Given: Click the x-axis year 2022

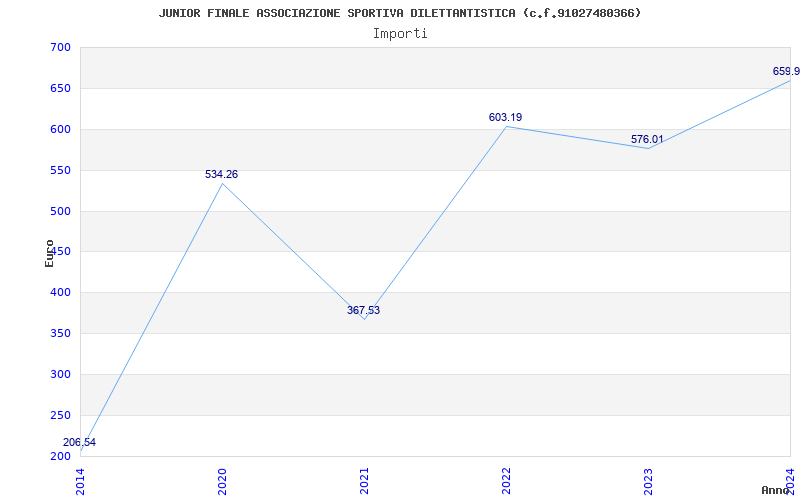Looking at the screenshot, I should pyautogui.click(x=506, y=482).
